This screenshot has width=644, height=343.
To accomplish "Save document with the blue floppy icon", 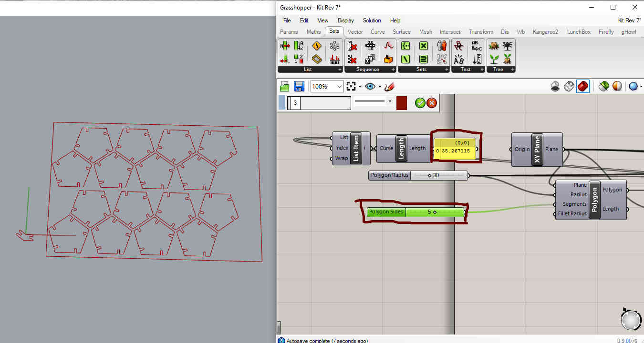I will pyautogui.click(x=299, y=86).
